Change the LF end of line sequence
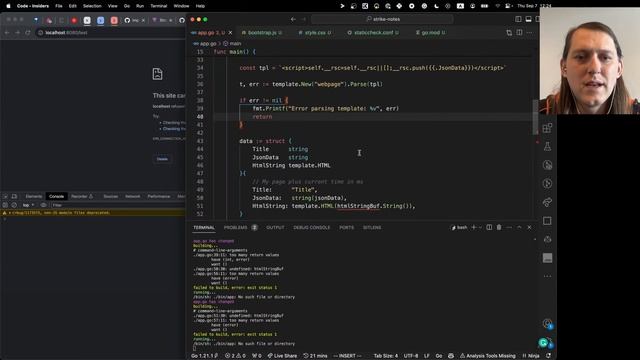This screenshot has height=360, width=640. coord(427,356)
